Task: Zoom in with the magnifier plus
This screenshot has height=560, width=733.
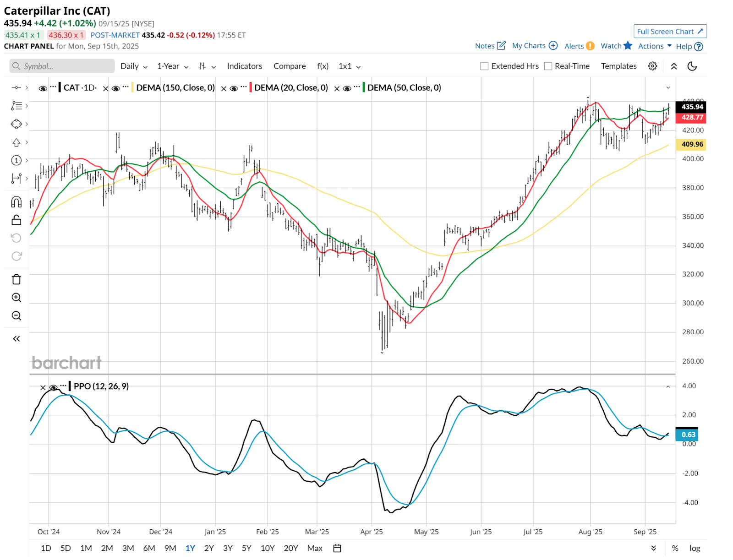Action: [x=16, y=298]
